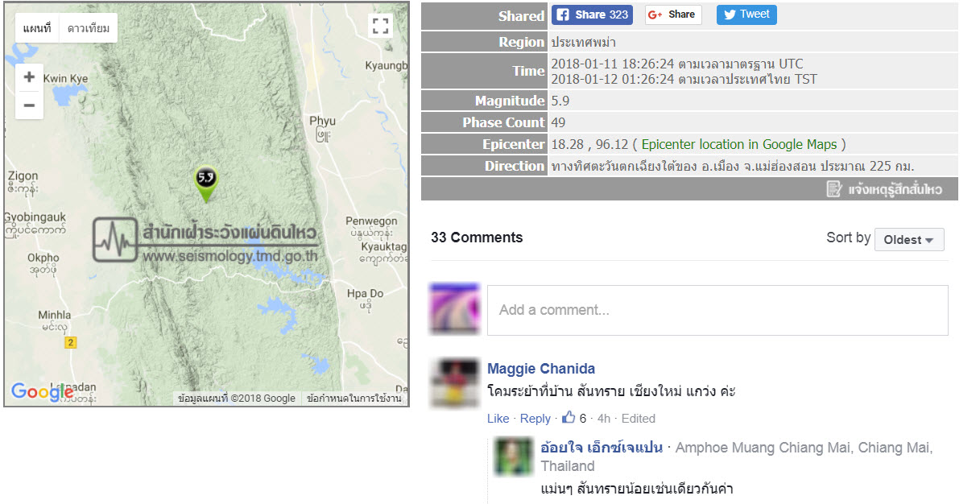Image resolution: width=980 pixels, height=504 pixels.
Task: Zoom in on the map with plus button
Action: [29, 77]
